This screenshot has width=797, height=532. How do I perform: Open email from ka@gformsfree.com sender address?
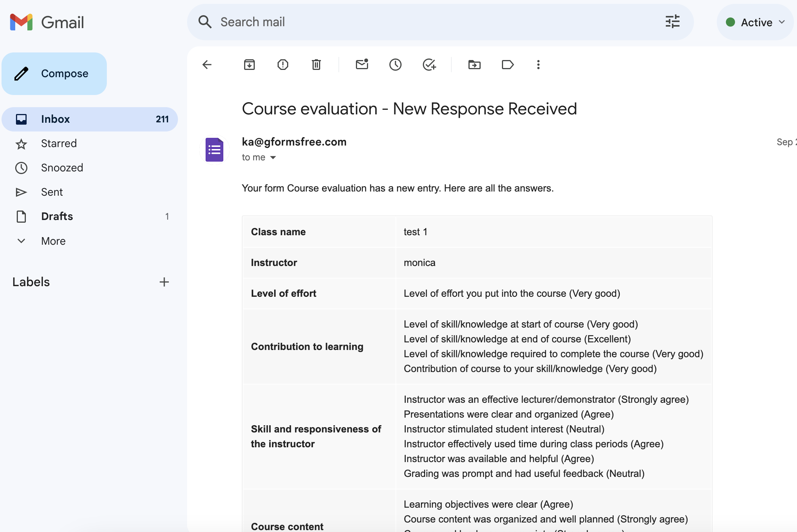294,142
